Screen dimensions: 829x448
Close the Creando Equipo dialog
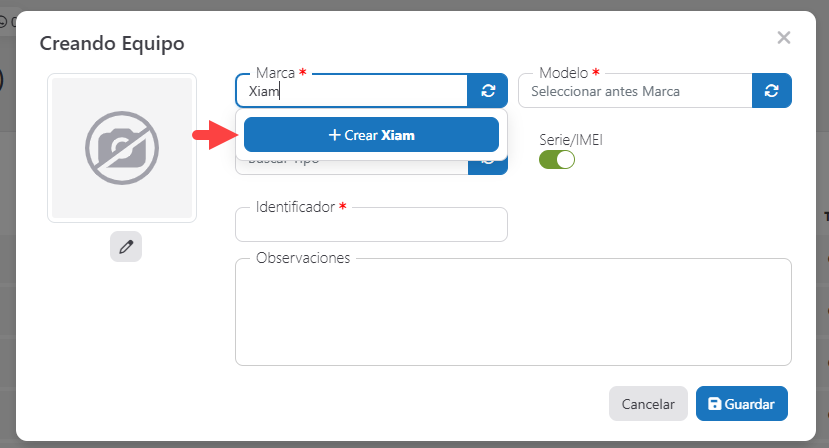tap(783, 37)
